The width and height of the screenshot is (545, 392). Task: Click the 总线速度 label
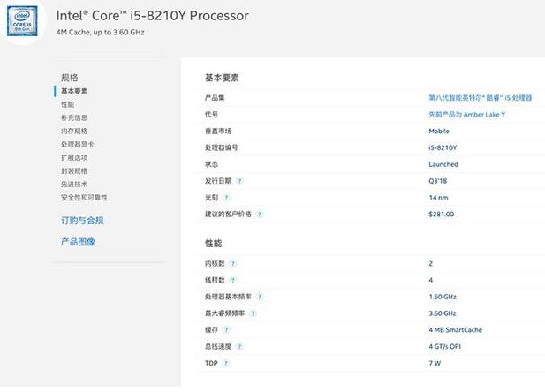pyautogui.click(x=218, y=346)
